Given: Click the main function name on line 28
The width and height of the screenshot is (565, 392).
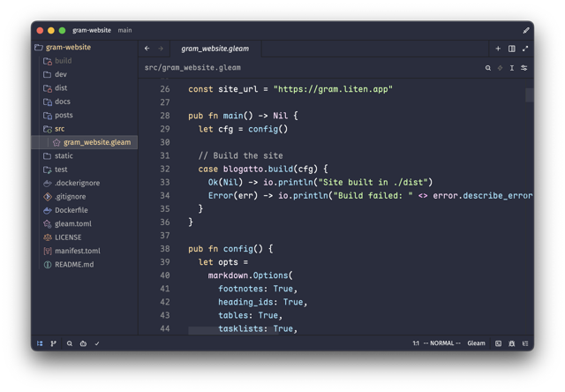Looking at the screenshot, I should (x=233, y=116).
